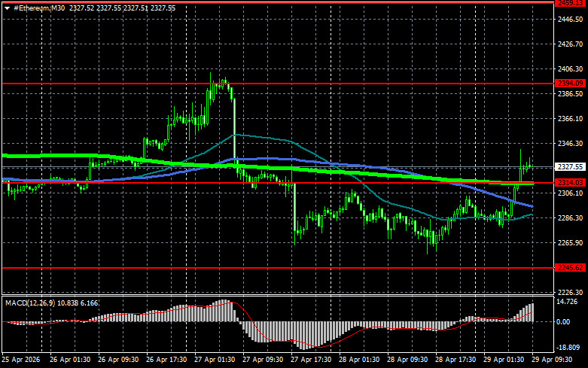Click the 2446.50 price scale value

tap(571, 20)
